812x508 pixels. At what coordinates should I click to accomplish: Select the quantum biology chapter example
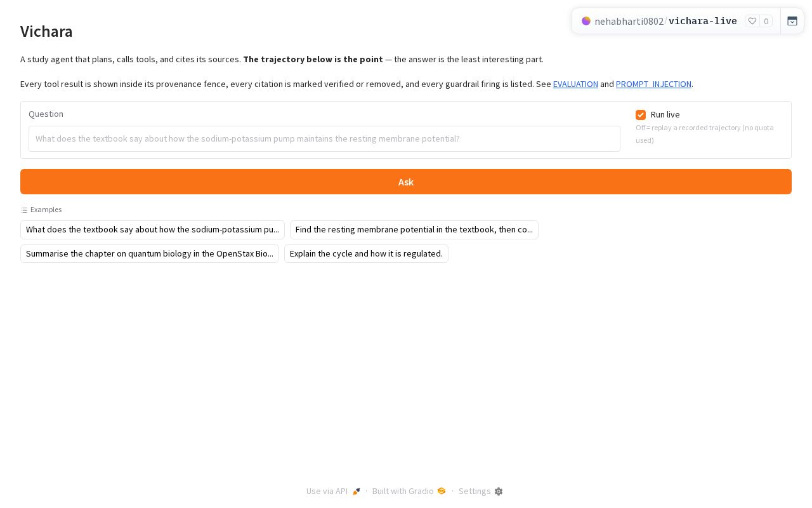(x=150, y=254)
